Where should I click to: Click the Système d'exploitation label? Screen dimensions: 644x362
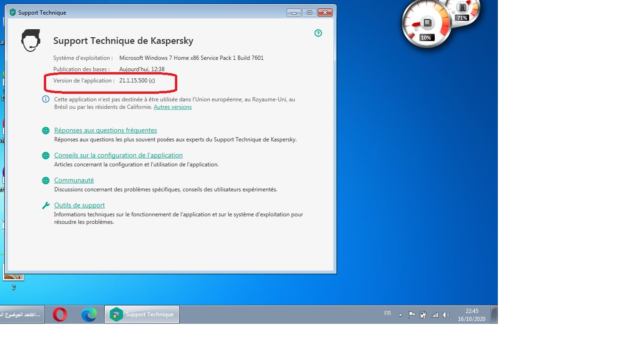click(x=83, y=58)
